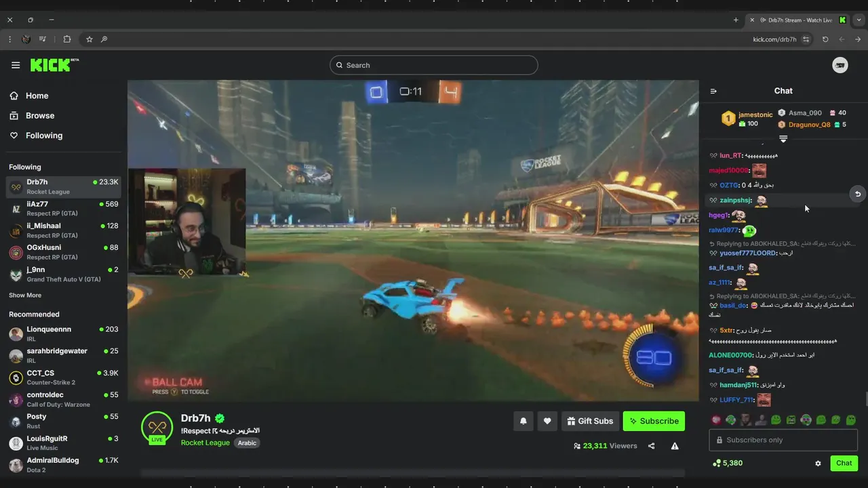Click the browser profile avatar icon
Screen dimensions: 868x488
tap(26, 39)
